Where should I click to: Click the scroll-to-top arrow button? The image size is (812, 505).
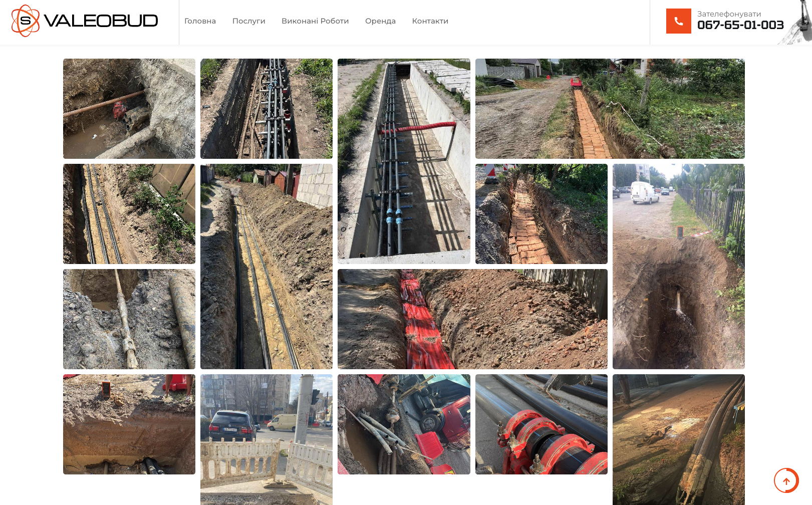coord(786,481)
